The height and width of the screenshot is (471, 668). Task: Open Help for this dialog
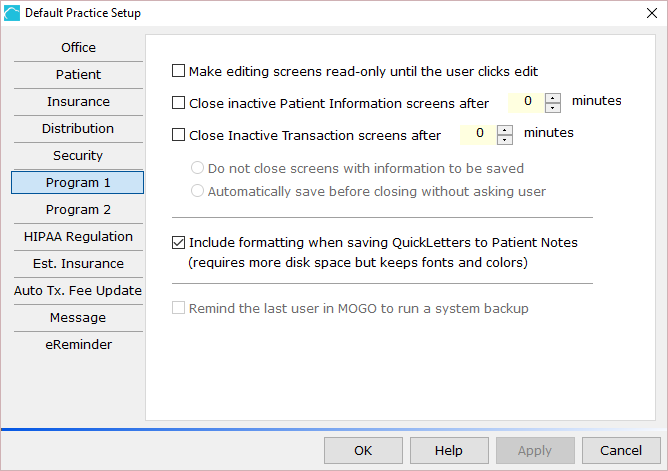(449, 450)
